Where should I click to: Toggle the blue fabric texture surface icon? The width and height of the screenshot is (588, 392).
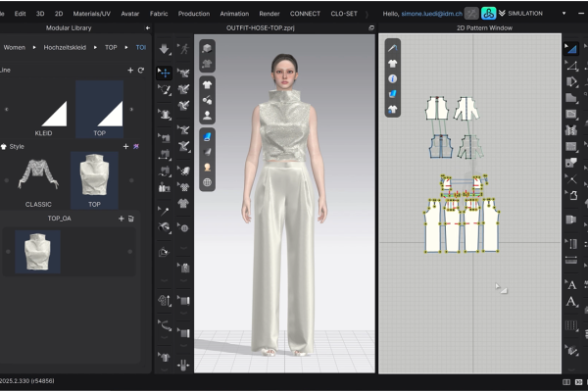[207, 137]
